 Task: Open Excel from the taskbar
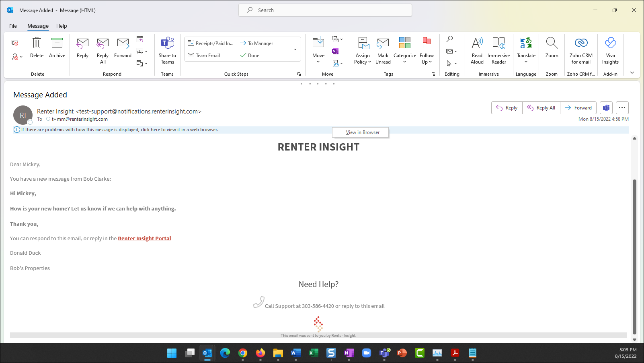314,353
